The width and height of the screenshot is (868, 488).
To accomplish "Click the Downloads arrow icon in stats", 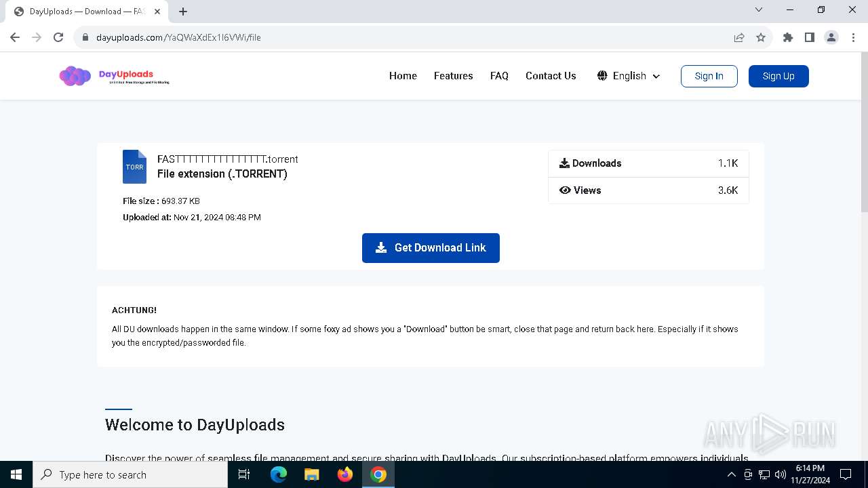I will [x=564, y=163].
